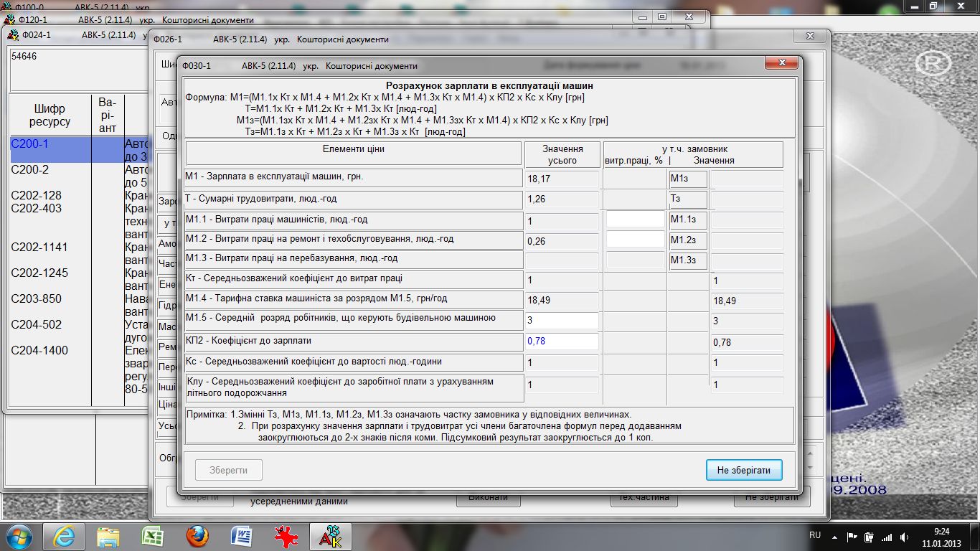Click the М1.1 витр.праці percent field
980x551 pixels.
[635, 220]
